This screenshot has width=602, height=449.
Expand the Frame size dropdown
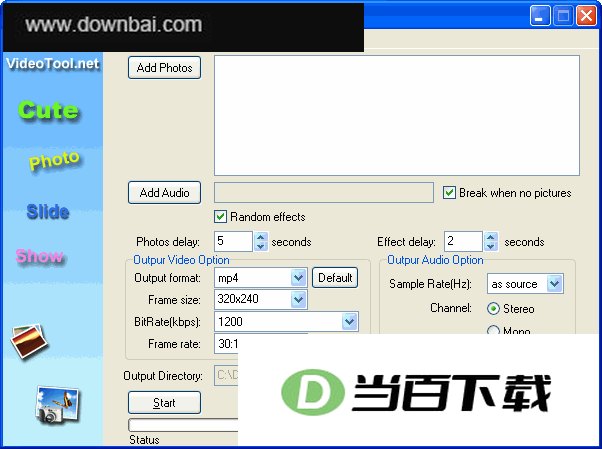[x=298, y=299]
